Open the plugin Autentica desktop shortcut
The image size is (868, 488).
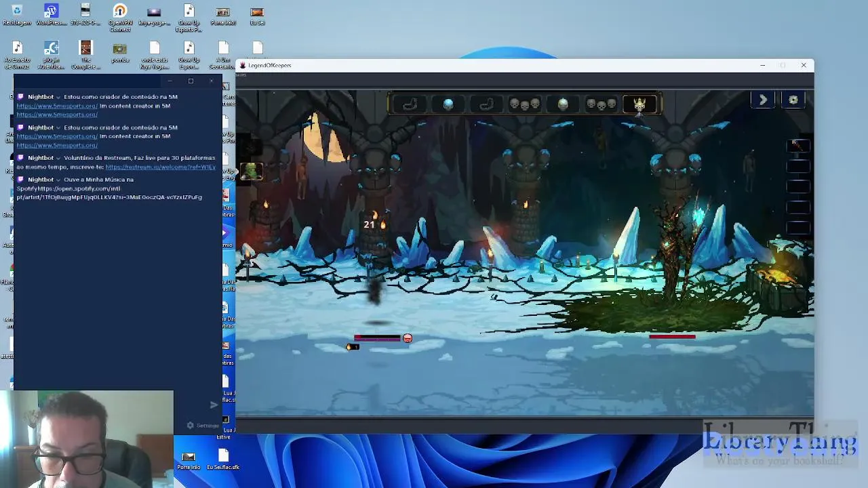51,56
